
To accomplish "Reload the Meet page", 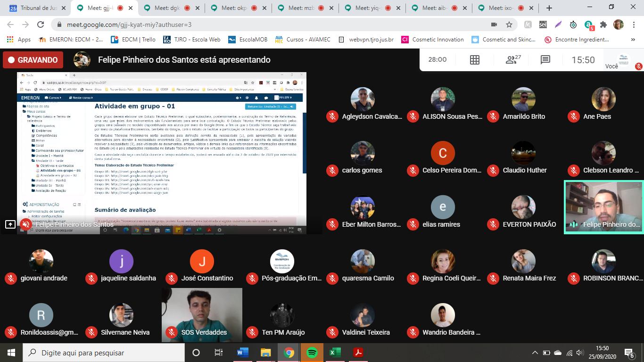I will click(41, 25).
